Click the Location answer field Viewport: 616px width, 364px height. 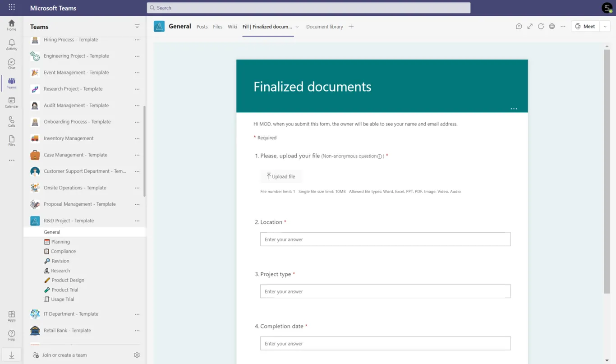[385, 239]
